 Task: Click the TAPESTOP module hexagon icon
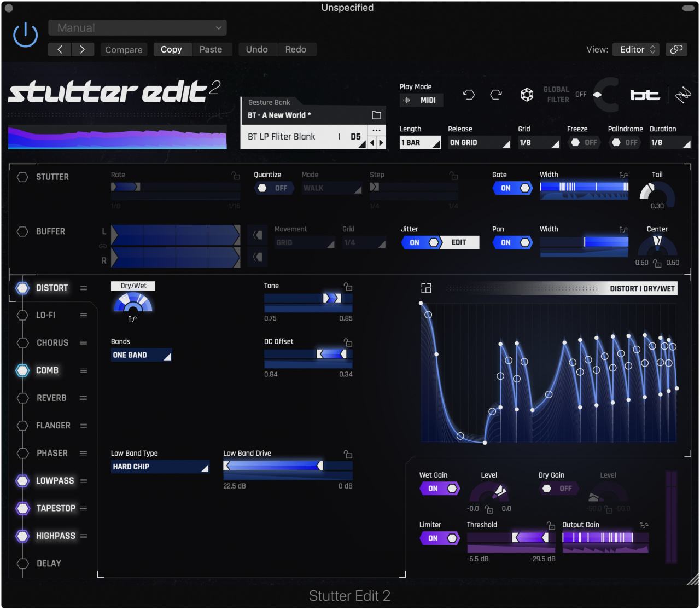coord(22,508)
